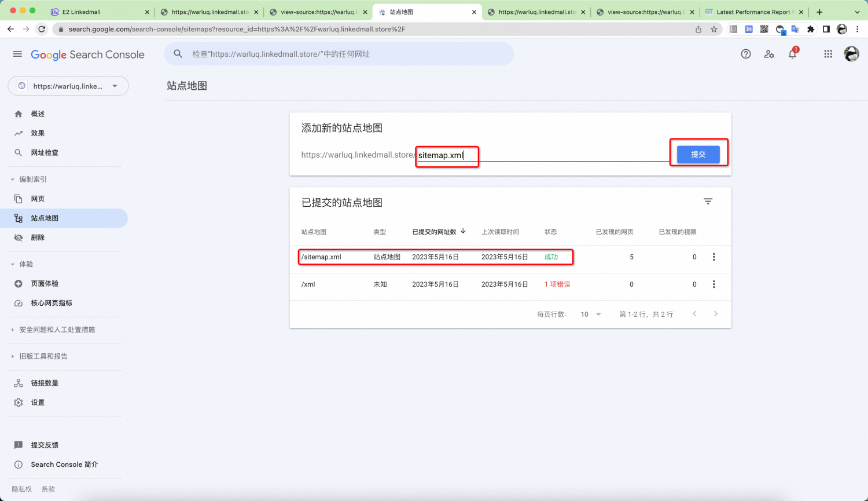Open the Google apps grid icon
Screen dimensions: 868x501
point(828,54)
